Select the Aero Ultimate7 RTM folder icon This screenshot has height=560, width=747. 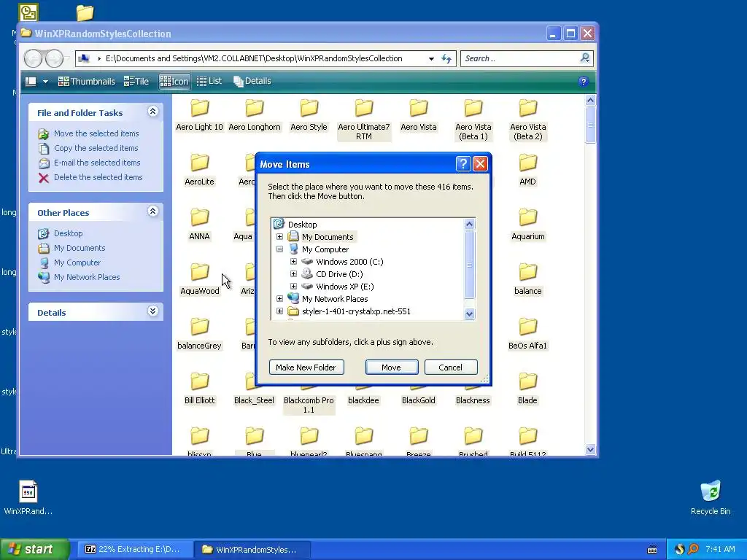click(x=363, y=108)
